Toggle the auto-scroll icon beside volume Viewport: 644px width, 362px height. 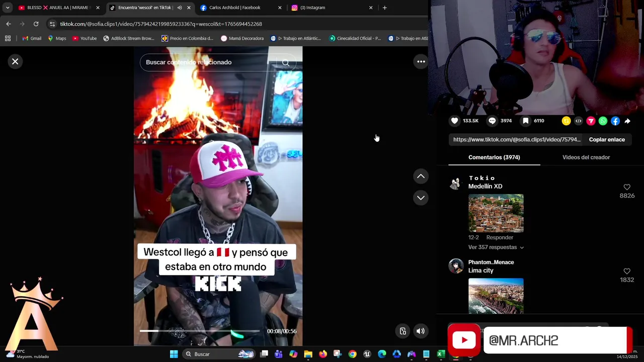403,331
